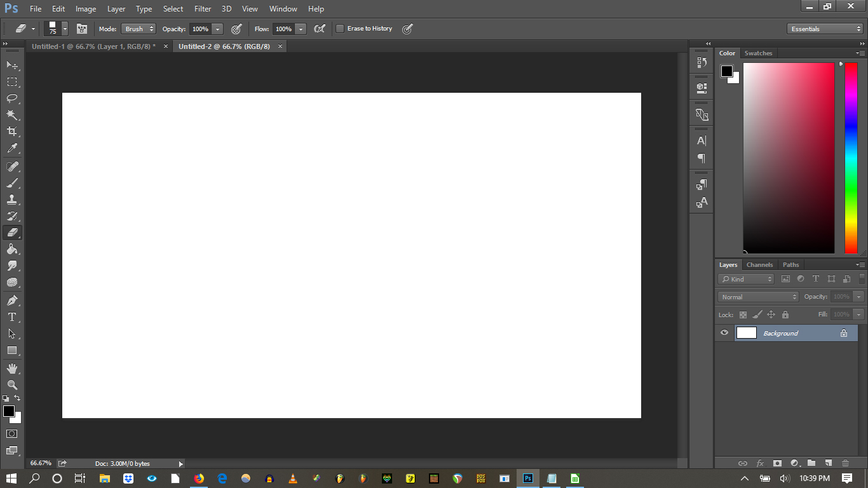Open the Normal blend mode dropdown

coord(758,297)
